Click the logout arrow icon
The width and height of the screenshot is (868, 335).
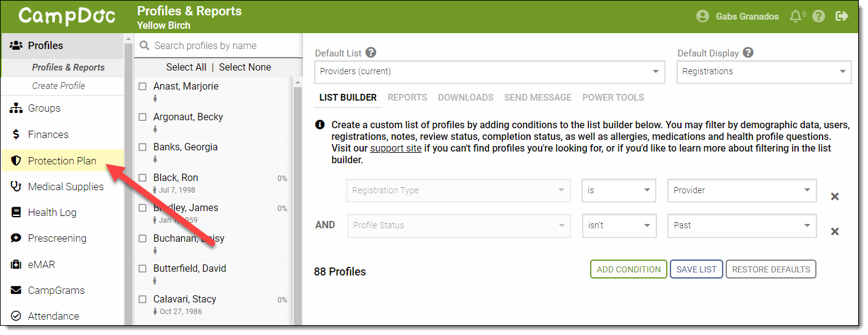(x=842, y=17)
